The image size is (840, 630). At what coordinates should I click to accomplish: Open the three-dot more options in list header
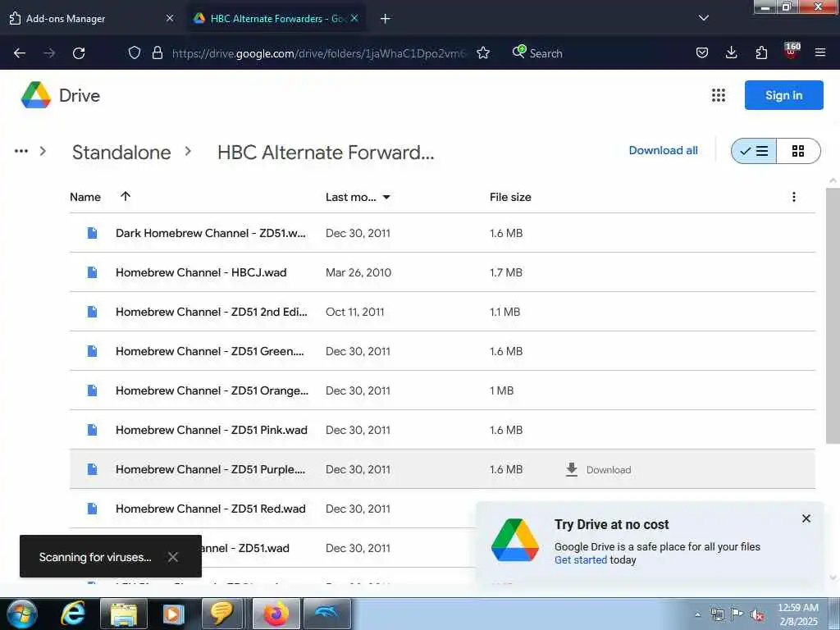[x=794, y=197]
